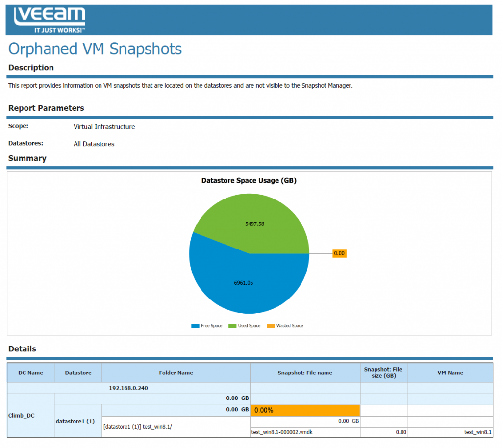Click the test_win8.1 VM name
The width and height of the screenshot is (502, 448).
tap(477, 432)
